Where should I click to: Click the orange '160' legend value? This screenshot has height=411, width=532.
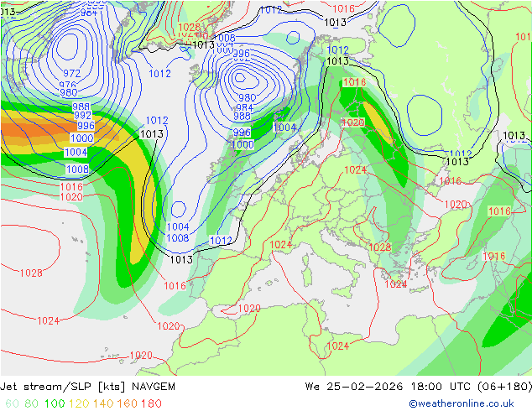(128, 403)
